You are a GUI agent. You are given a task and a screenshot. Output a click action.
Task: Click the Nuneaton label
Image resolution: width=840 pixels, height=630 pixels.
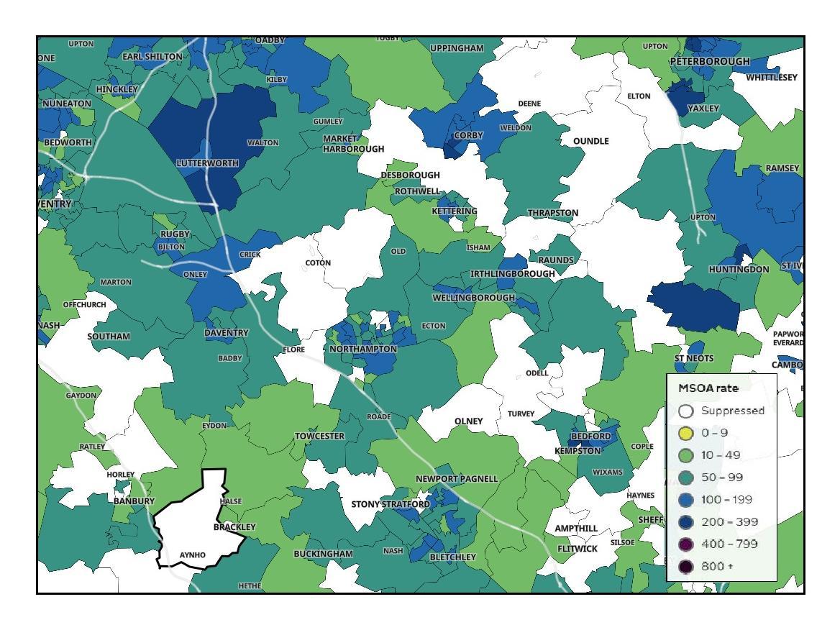67,104
